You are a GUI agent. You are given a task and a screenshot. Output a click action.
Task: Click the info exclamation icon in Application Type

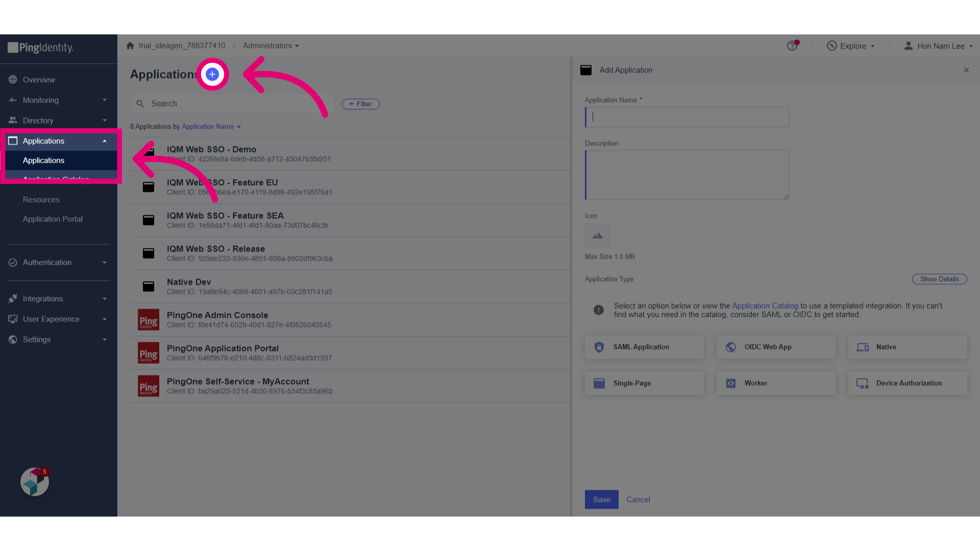[599, 310]
